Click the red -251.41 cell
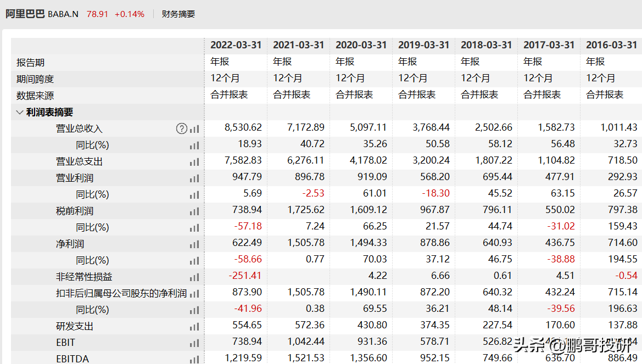642x364 pixels. pyautogui.click(x=245, y=276)
